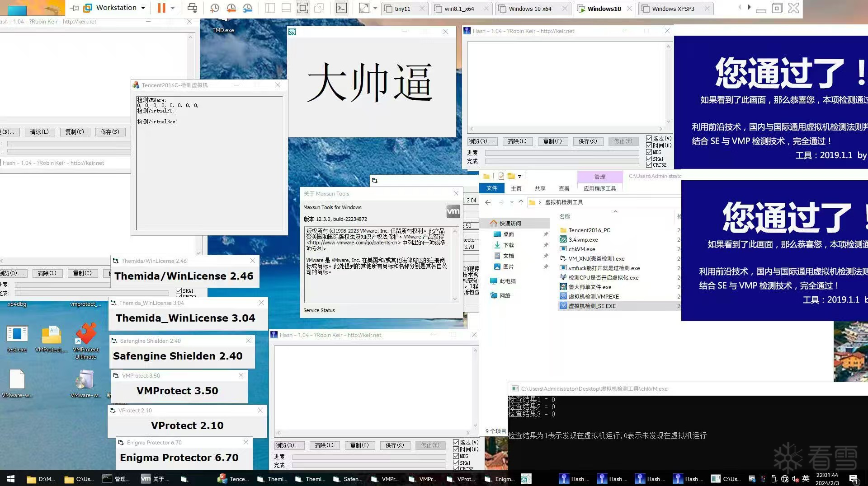Click 保存(S) in bottom Hash window

395,445
